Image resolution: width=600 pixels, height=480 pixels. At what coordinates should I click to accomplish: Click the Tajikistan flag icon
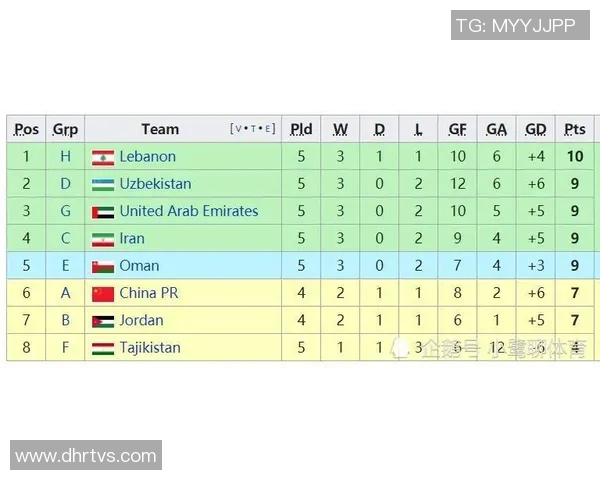(x=102, y=348)
